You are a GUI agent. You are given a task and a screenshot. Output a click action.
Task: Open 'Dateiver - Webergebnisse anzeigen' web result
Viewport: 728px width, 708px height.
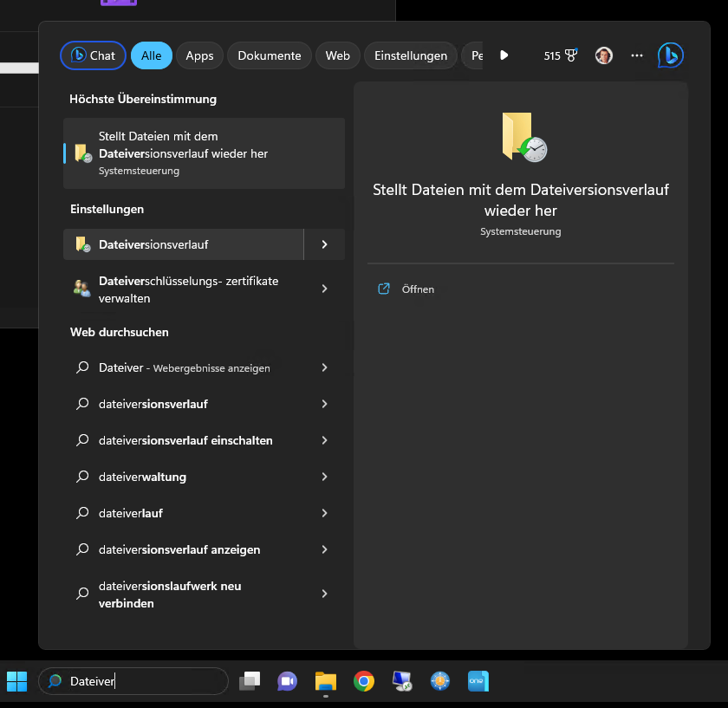(x=184, y=367)
